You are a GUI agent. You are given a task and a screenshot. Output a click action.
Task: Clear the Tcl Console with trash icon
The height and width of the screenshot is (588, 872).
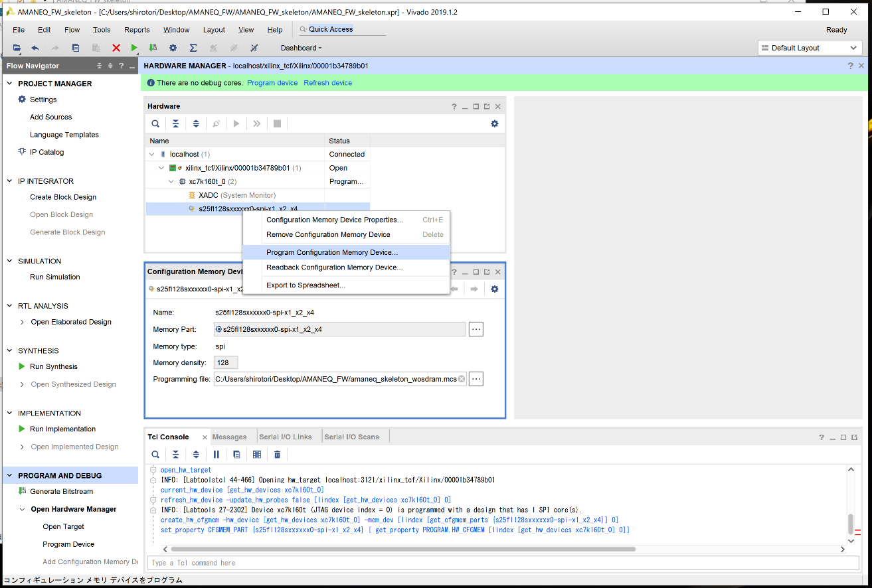(277, 455)
